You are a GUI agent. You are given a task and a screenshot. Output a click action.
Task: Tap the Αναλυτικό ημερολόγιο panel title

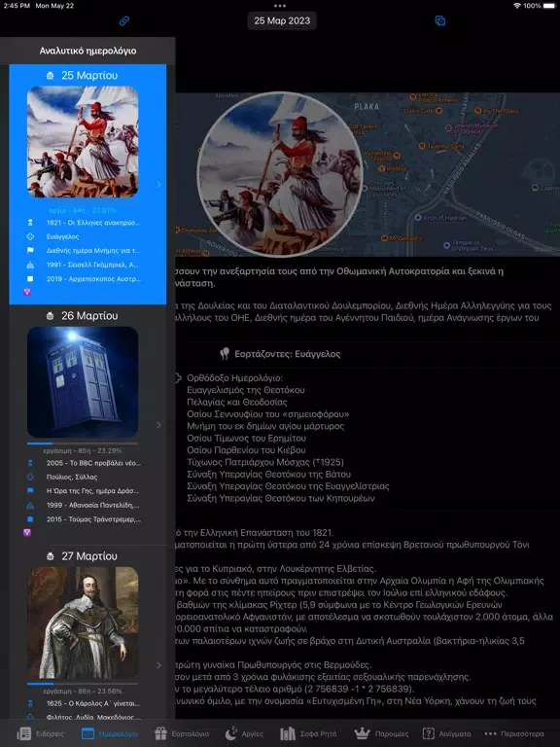click(87, 51)
